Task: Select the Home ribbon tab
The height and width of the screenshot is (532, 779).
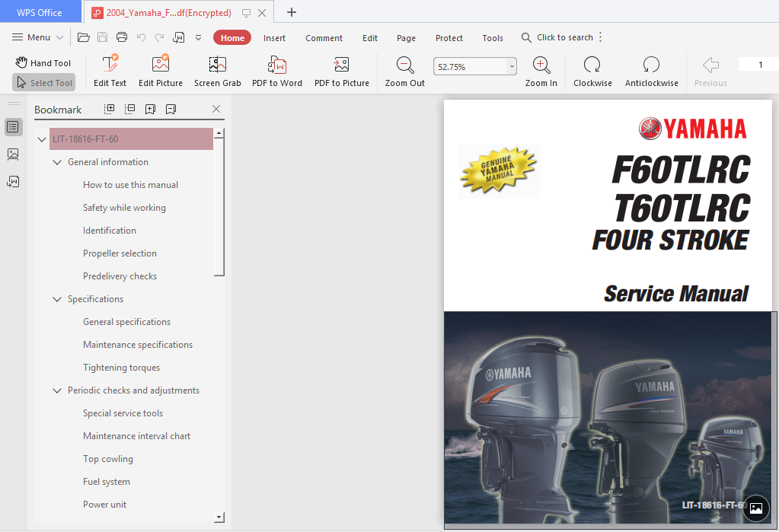Action: click(x=232, y=38)
